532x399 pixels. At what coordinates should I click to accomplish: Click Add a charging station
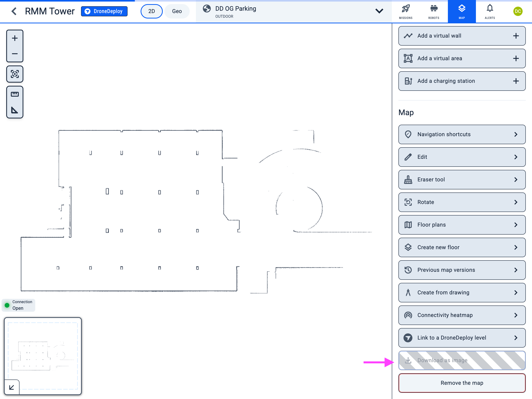click(462, 81)
